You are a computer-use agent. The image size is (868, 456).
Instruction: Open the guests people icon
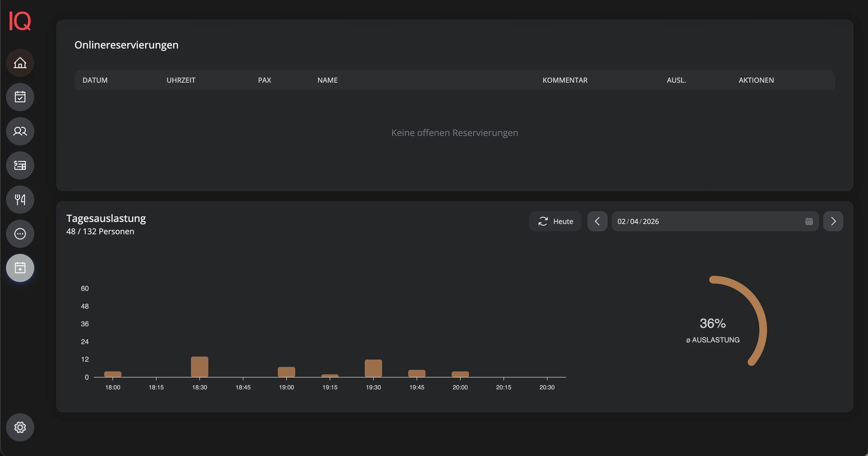20,131
